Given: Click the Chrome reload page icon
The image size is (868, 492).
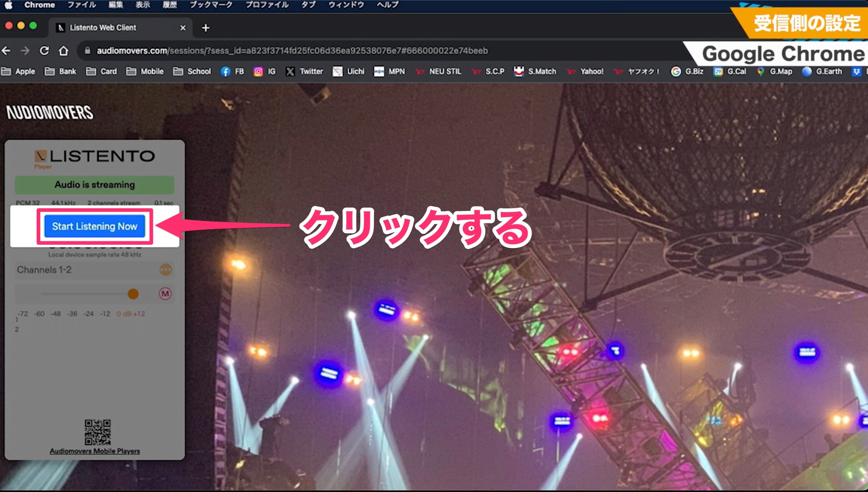Looking at the screenshot, I should click(x=44, y=51).
